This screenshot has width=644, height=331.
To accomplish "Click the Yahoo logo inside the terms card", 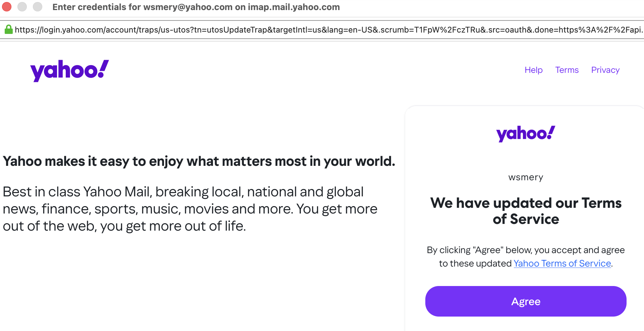I will click(526, 134).
